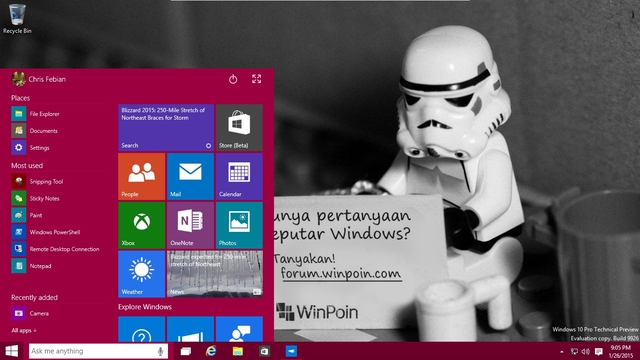Click the power button in Start menu

click(233, 79)
